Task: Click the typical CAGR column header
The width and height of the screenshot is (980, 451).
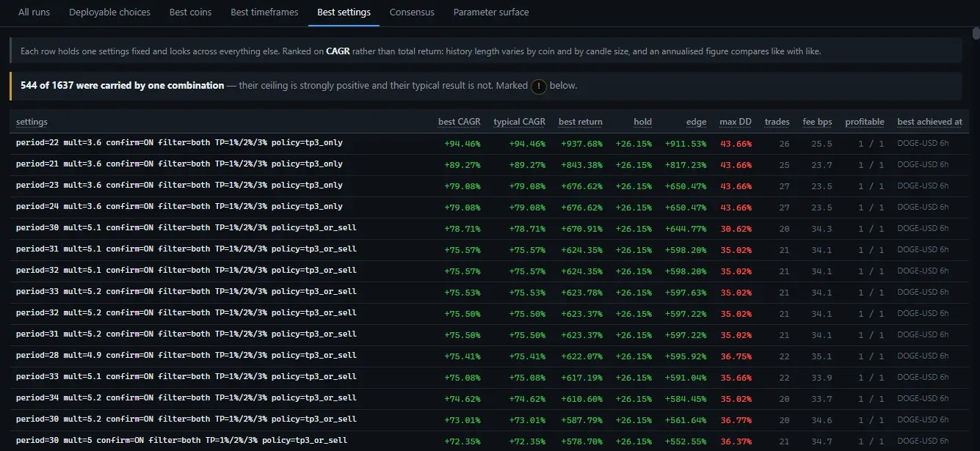Action: tap(520, 122)
